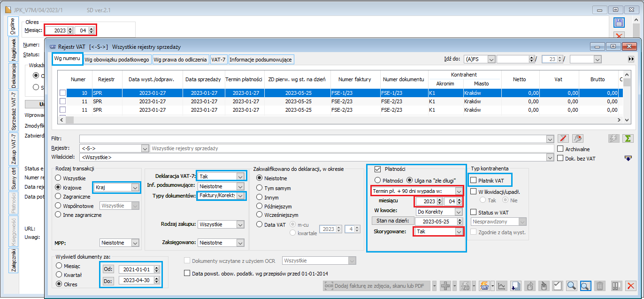
Task: Select the Wszystkie transaction type radio
Action: tap(58, 178)
